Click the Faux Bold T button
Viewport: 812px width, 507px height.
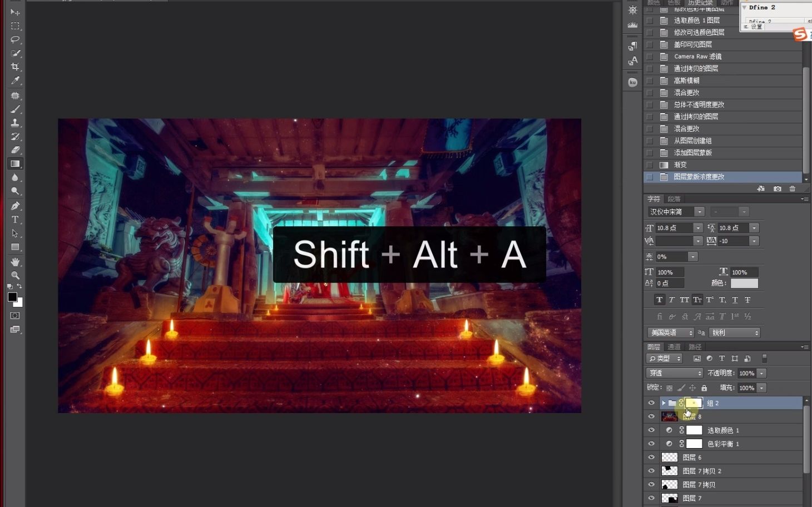[660, 300]
